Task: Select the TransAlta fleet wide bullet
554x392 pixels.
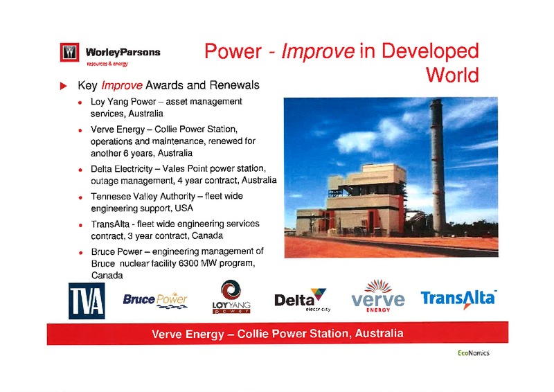Action: [x=175, y=230]
